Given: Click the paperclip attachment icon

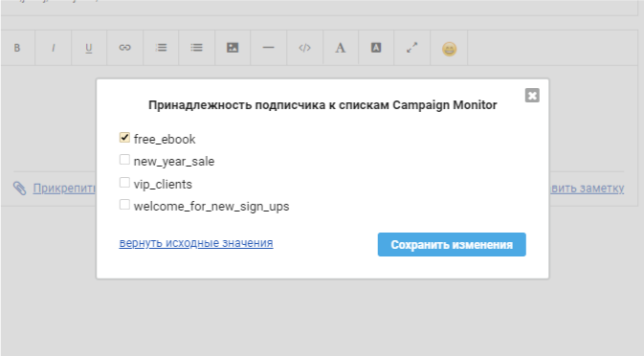Looking at the screenshot, I should coord(19,189).
